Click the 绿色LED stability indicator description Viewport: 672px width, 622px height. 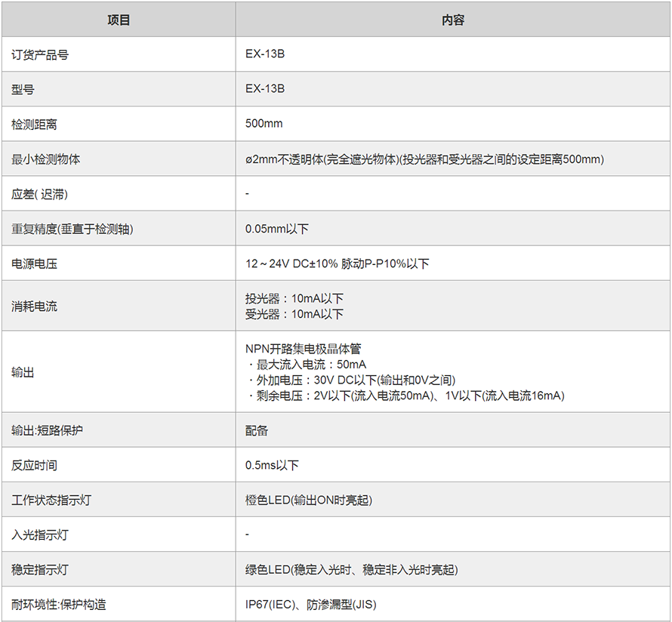[x=351, y=570]
